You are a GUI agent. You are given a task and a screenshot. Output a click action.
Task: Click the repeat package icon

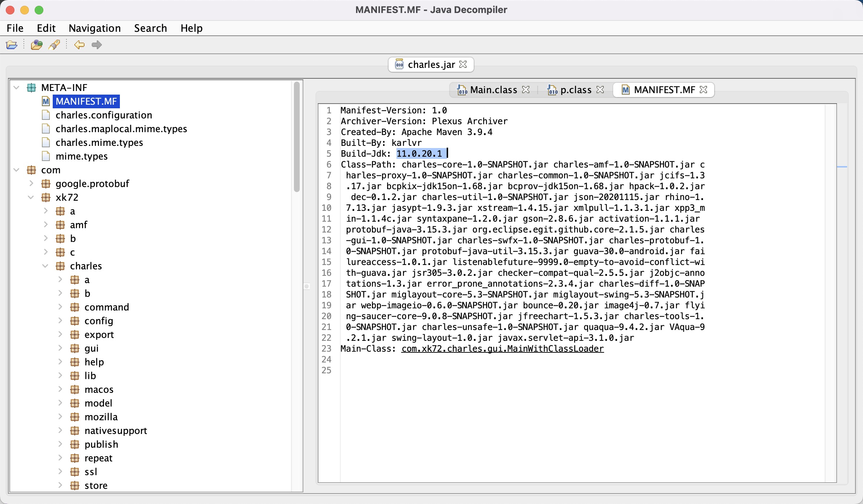[75, 458]
